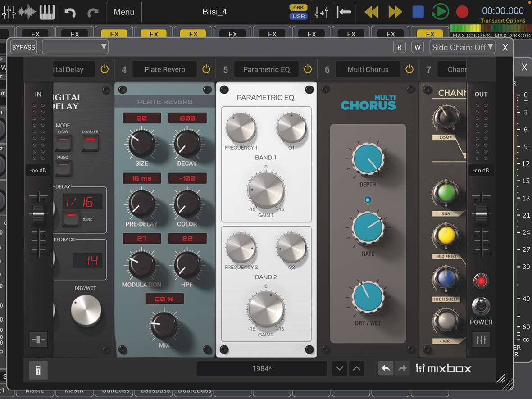Click the FREQUENCY 1 knob

pyautogui.click(x=241, y=127)
